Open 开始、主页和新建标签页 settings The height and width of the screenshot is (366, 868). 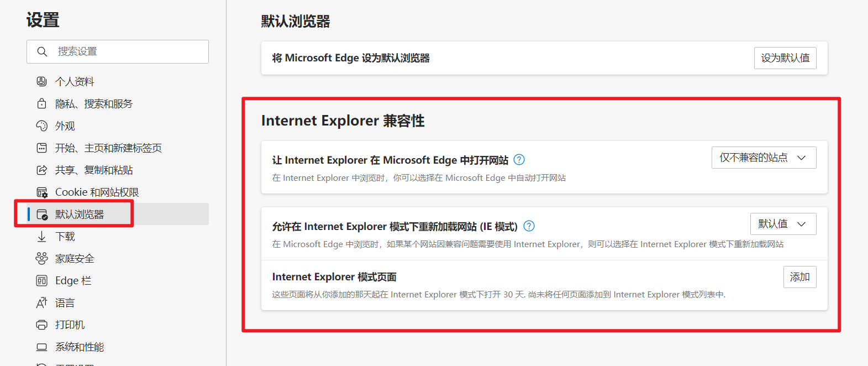108,148
